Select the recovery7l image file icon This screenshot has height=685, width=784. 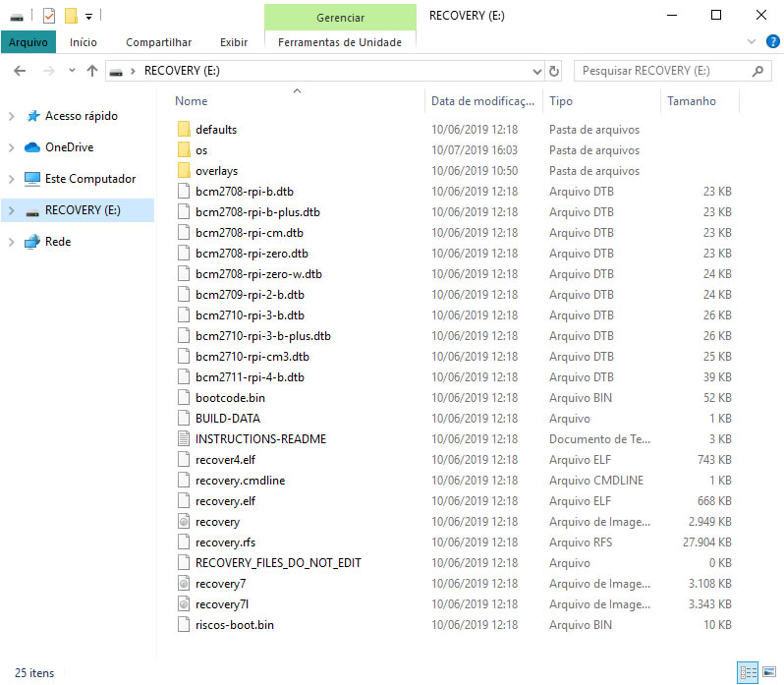pyautogui.click(x=184, y=604)
